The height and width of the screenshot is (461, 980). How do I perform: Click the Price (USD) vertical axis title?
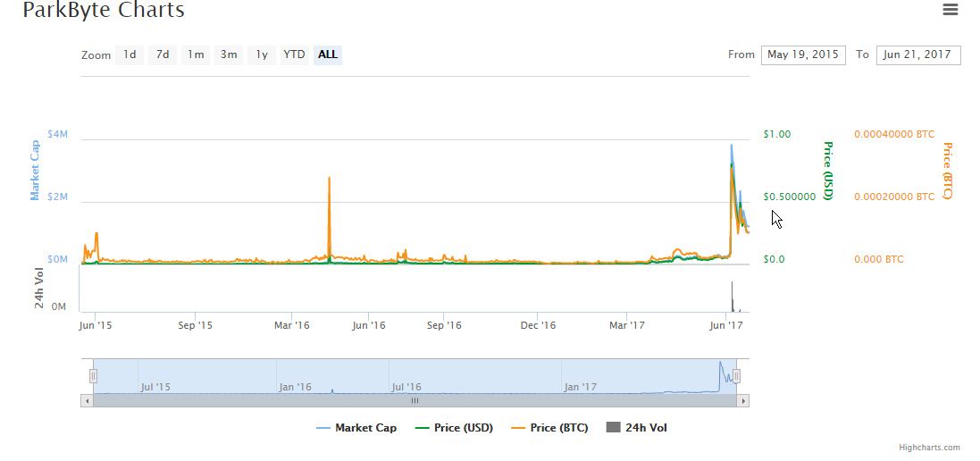[828, 171]
